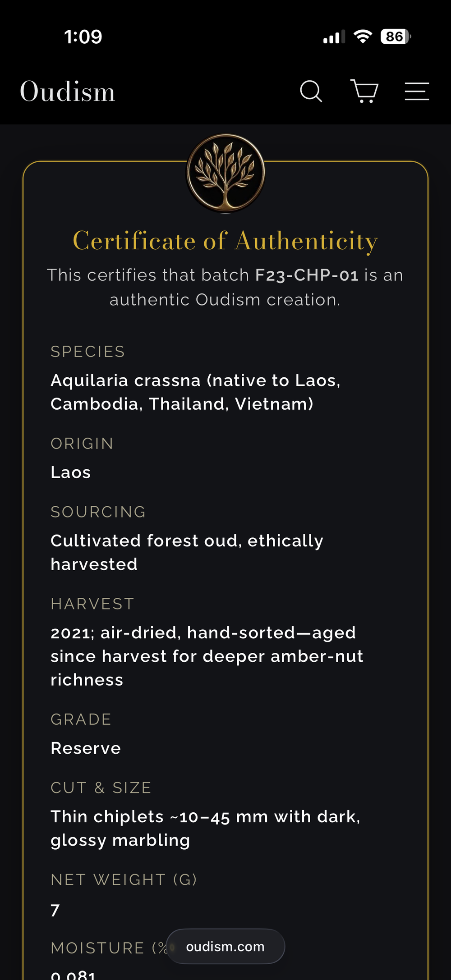Viewport: 451px width, 980px height.
Task: Click the SPECIES field label
Action: coord(88,352)
